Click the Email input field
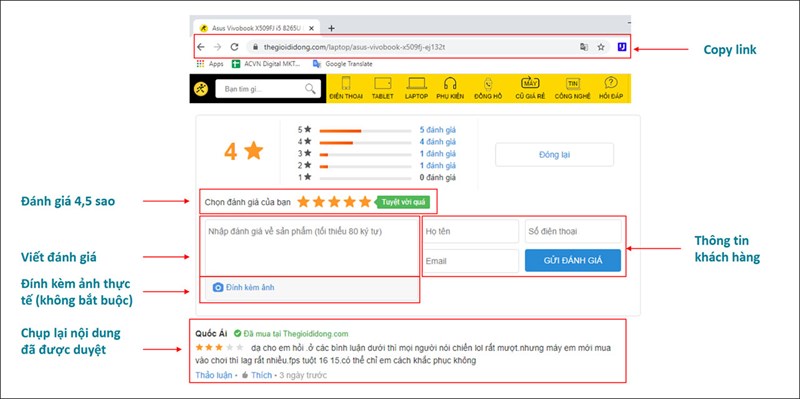This screenshot has width=800, height=399. pos(471,261)
